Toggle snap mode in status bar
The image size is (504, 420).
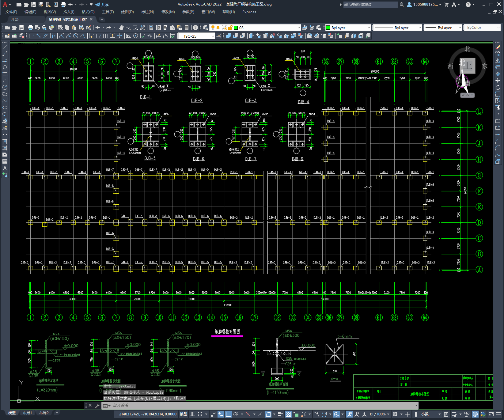pyautogui.click(x=200, y=414)
